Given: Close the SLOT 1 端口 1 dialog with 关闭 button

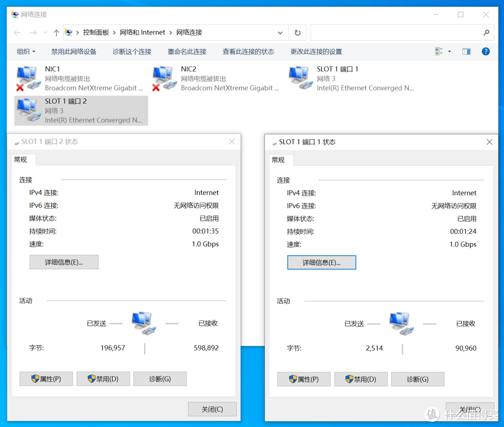Looking at the screenshot, I should click(470, 409).
